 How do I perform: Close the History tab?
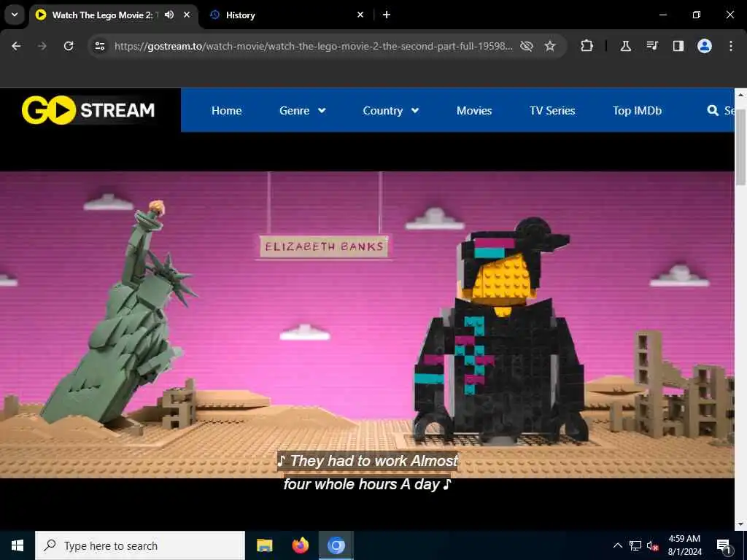click(360, 15)
